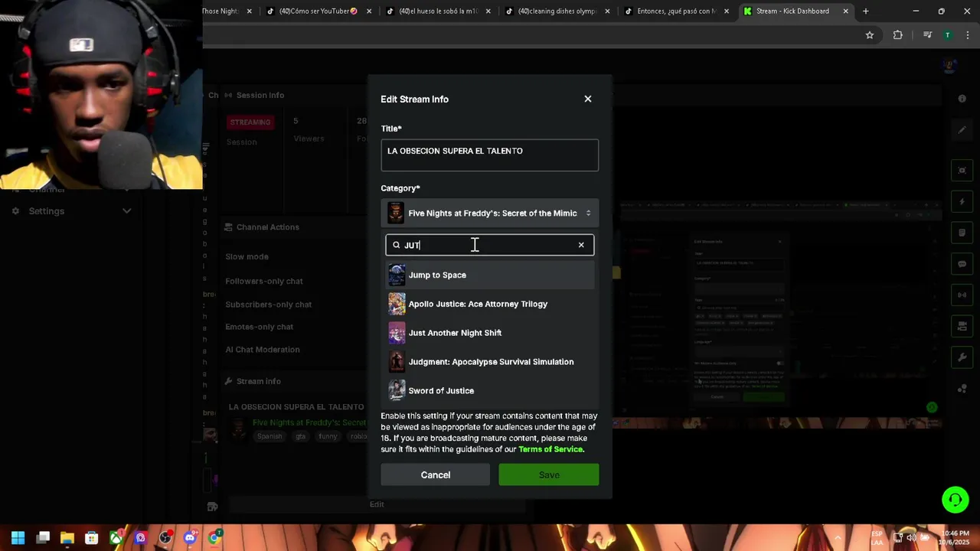Click Emotes-only chat option
Image resolution: width=980 pixels, height=551 pixels.
(x=259, y=327)
